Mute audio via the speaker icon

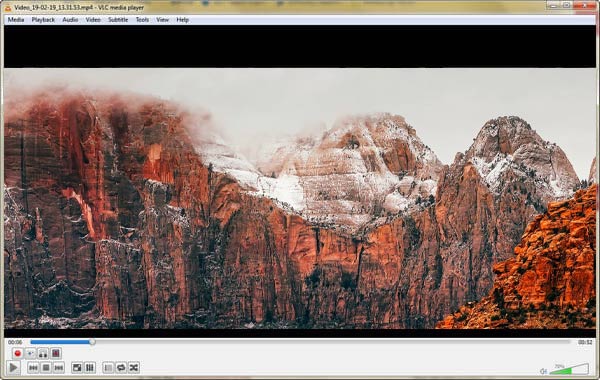coord(543,371)
